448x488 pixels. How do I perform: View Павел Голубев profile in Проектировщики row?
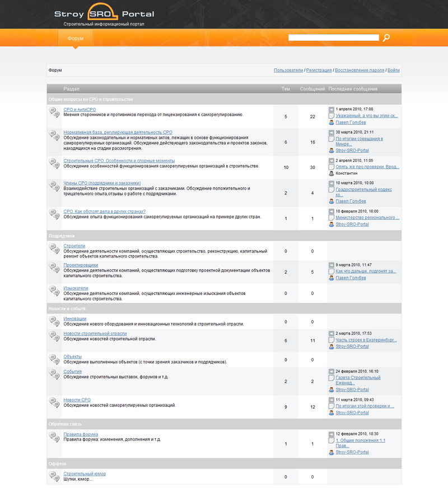351,278
